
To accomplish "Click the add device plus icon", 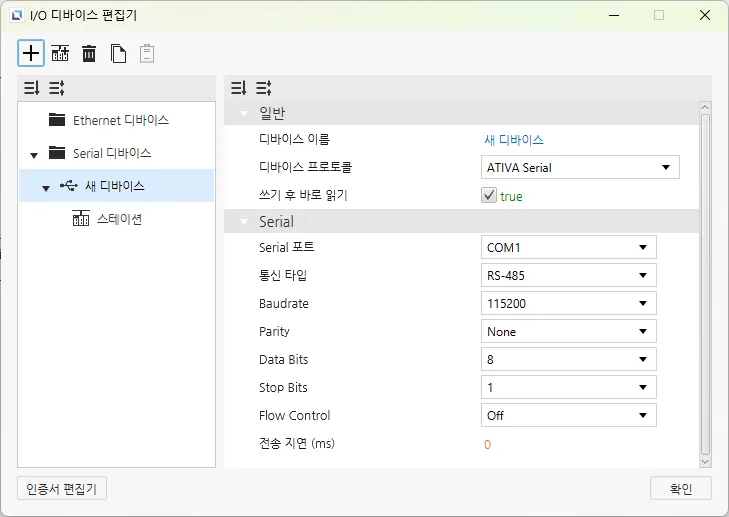I will point(31,53).
